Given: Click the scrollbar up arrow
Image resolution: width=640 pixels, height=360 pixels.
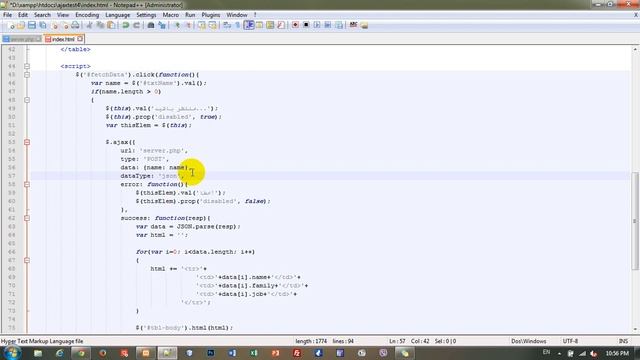Looking at the screenshot, I should coord(635,49).
